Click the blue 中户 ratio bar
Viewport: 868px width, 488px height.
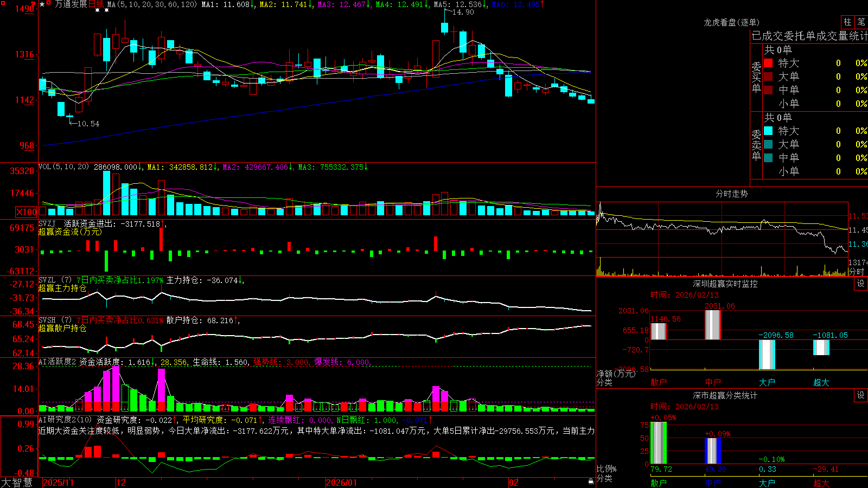(x=712, y=451)
